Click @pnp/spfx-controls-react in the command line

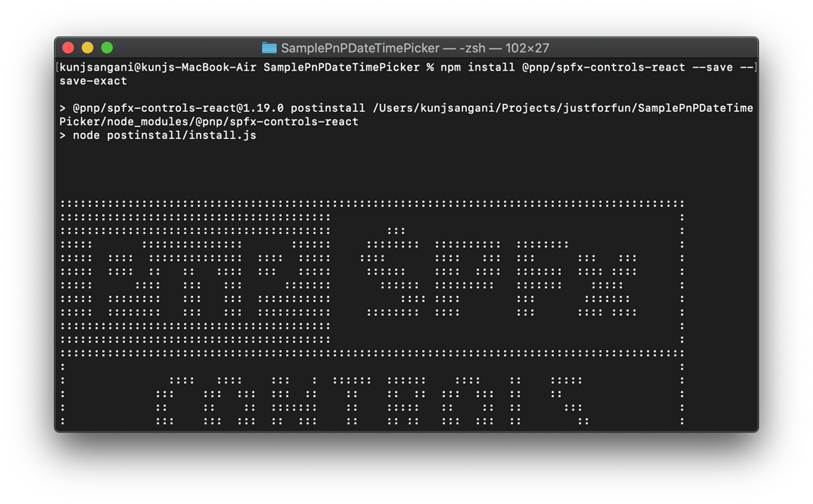pyautogui.click(x=603, y=67)
